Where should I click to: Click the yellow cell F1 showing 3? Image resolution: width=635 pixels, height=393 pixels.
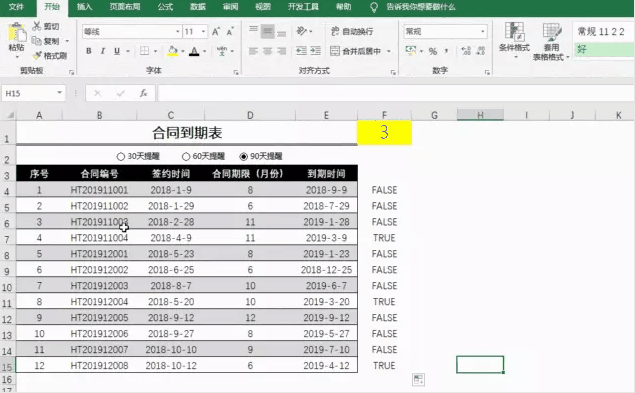coord(384,132)
